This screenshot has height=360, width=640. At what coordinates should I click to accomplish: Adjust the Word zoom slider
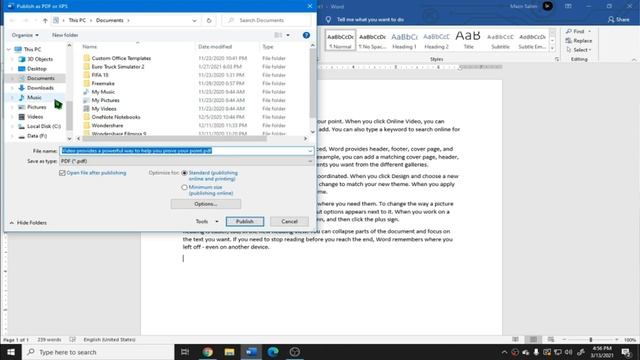tap(590, 340)
